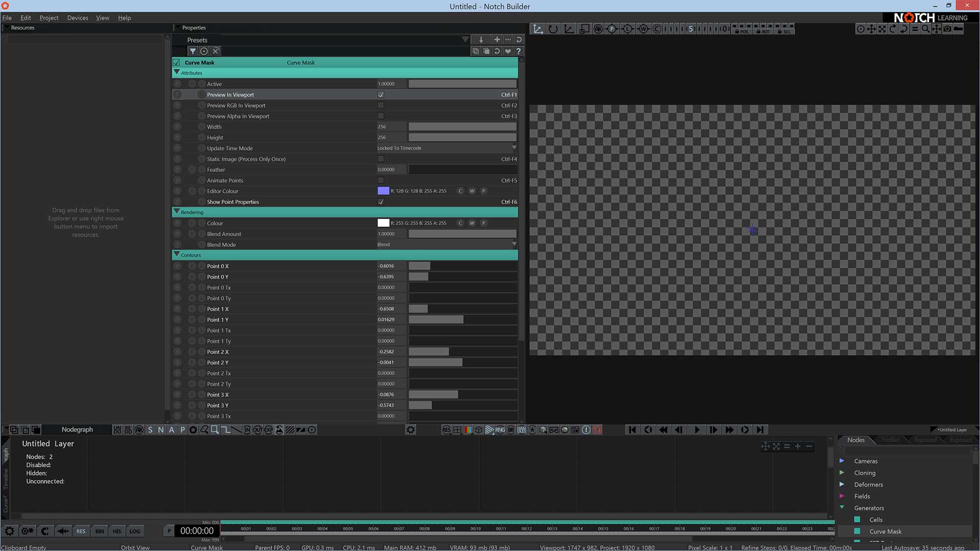Select the scale tool next to rotate
This screenshot has width=980, height=551.
(569, 29)
